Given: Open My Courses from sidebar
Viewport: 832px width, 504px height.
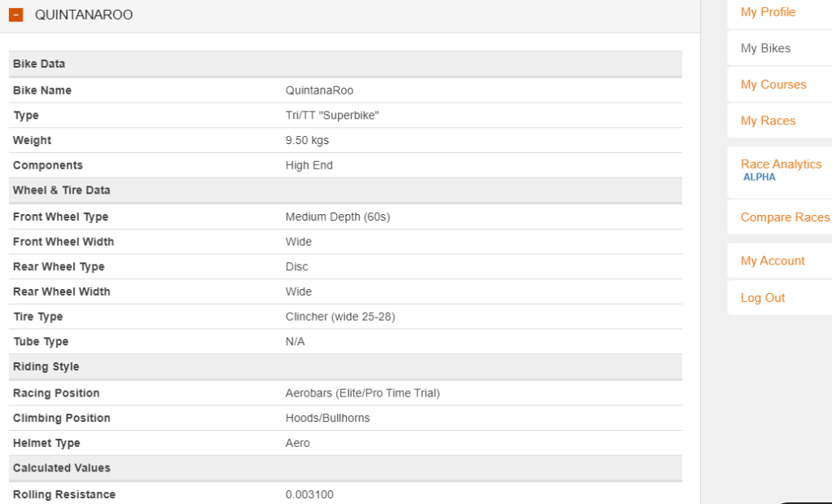Looking at the screenshot, I should 773,85.
